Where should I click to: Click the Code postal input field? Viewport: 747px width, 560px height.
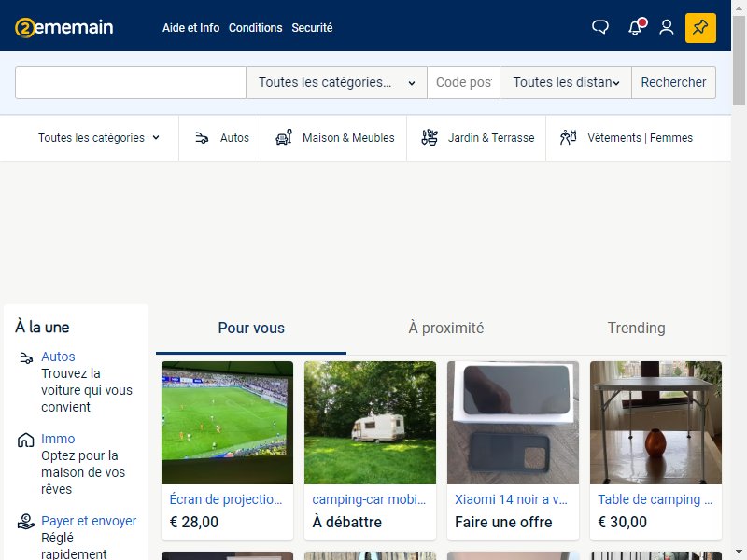tap(463, 82)
